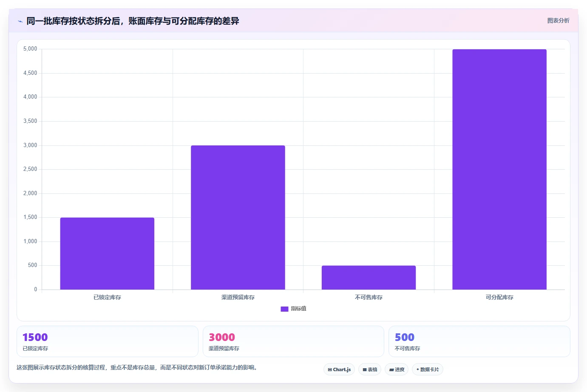Click the 已锁定库存 bar in chart

tap(107, 254)
